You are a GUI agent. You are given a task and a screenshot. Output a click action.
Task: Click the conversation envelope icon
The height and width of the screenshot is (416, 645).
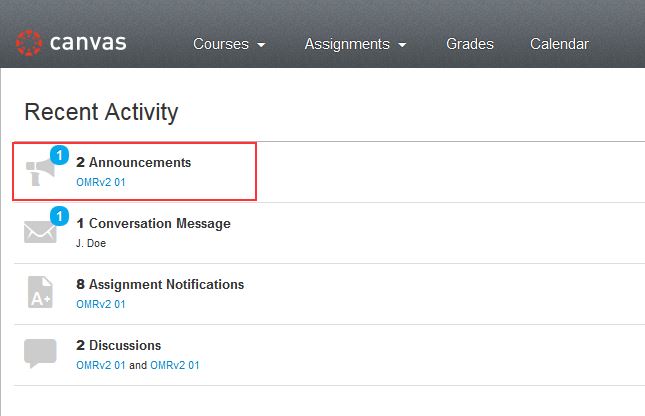40,232
